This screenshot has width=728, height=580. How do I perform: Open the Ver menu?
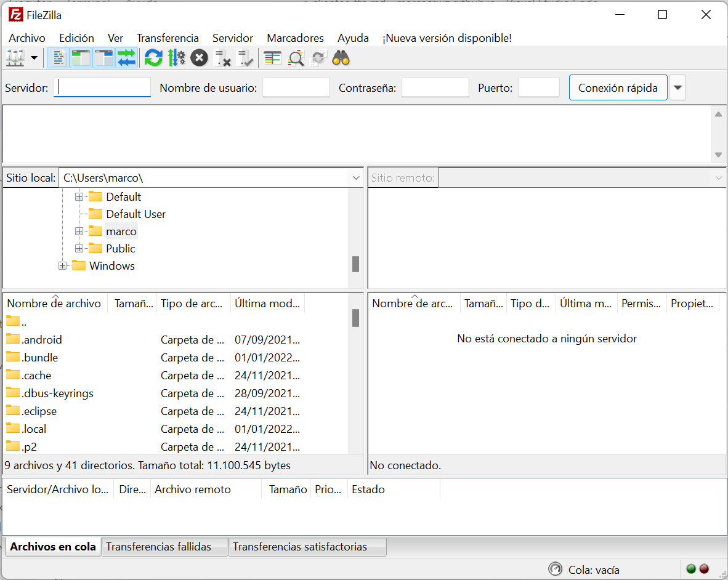115,38
